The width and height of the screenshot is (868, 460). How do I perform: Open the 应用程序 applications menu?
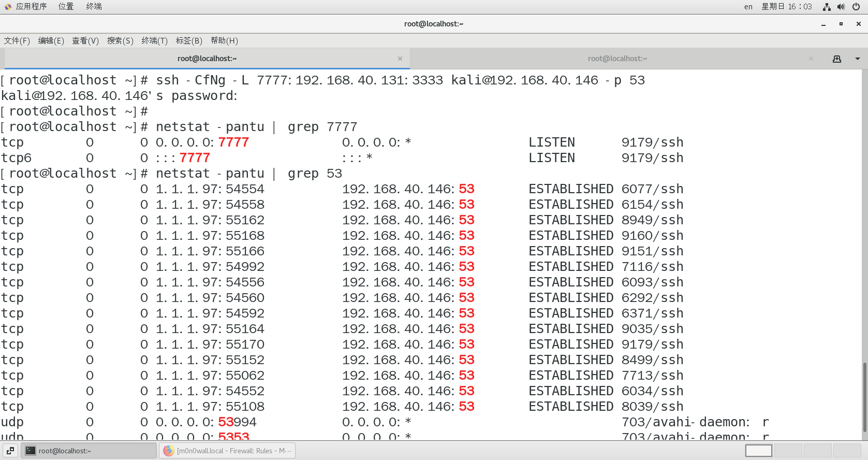point(31,7)
